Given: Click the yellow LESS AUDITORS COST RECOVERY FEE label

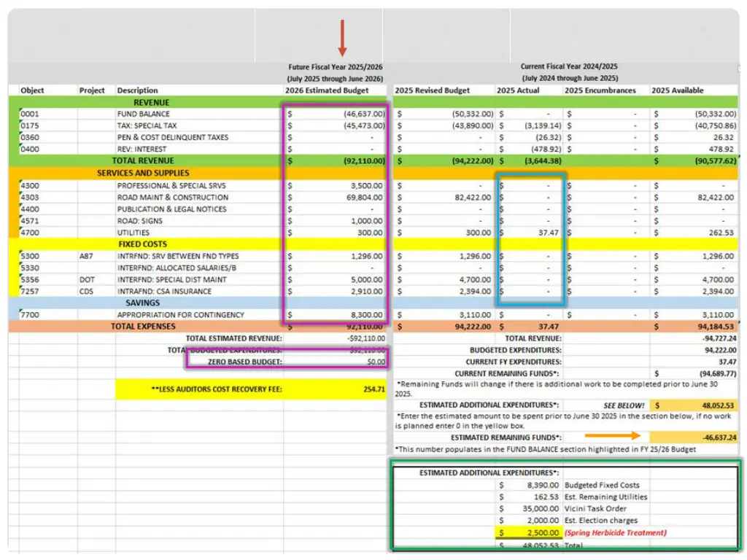Looking at the screenshot, I should (199, 389).
